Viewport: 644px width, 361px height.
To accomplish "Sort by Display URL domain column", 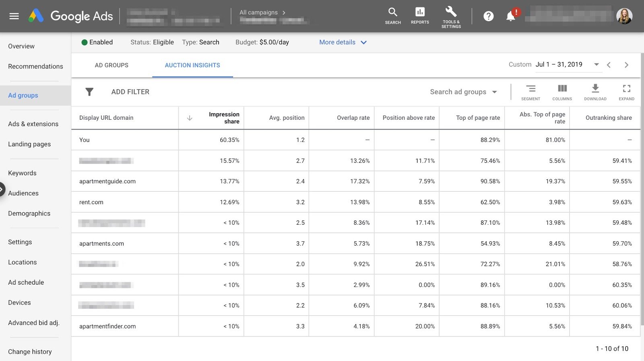I will (106, 118).
